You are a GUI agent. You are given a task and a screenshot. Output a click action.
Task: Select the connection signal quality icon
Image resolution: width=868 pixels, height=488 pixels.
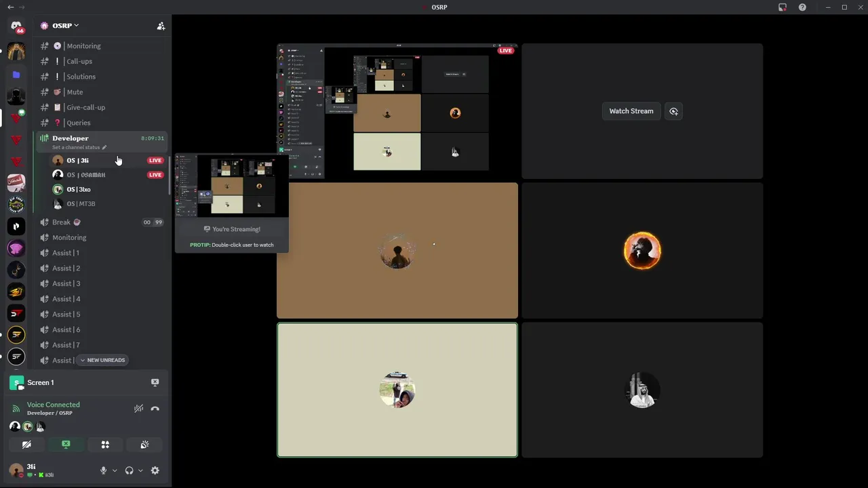click(x=16, y=409)
